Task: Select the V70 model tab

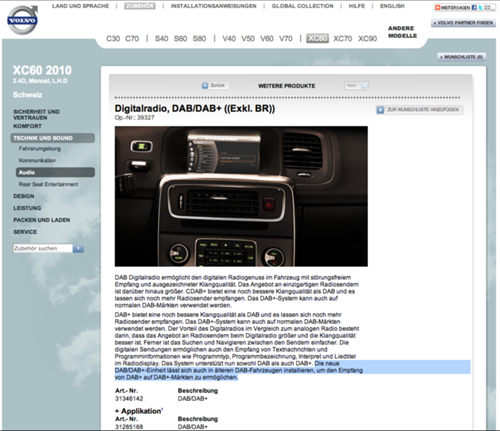Action: point(286,39)
